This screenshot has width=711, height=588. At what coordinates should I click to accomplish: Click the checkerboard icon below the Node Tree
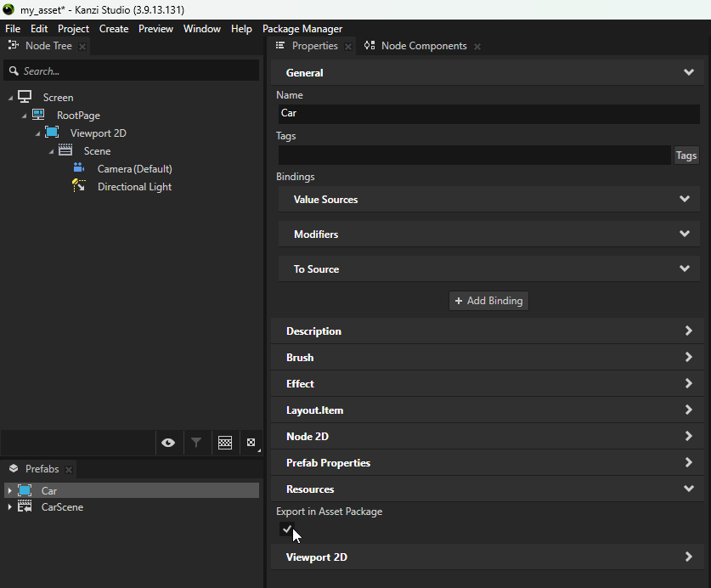[224, 443]
